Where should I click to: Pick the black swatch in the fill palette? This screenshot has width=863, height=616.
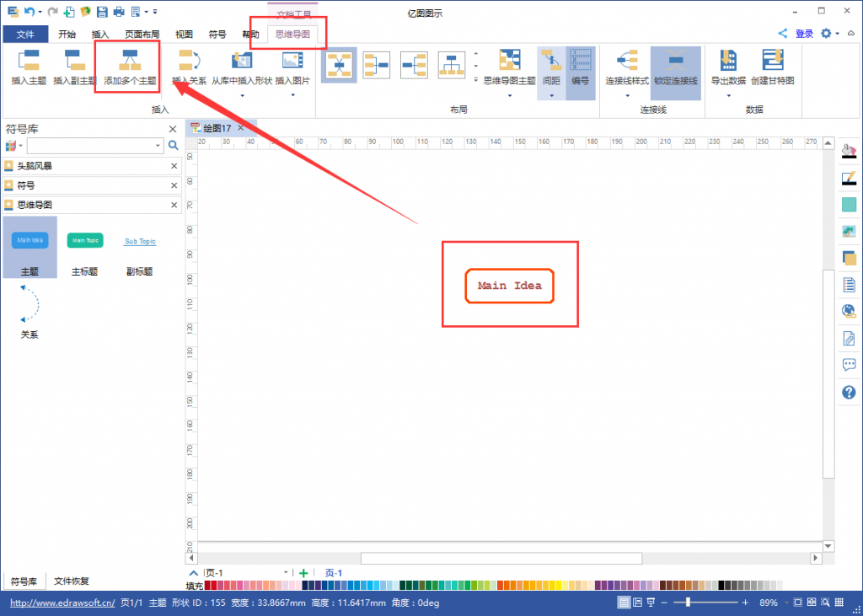[721, 585]
